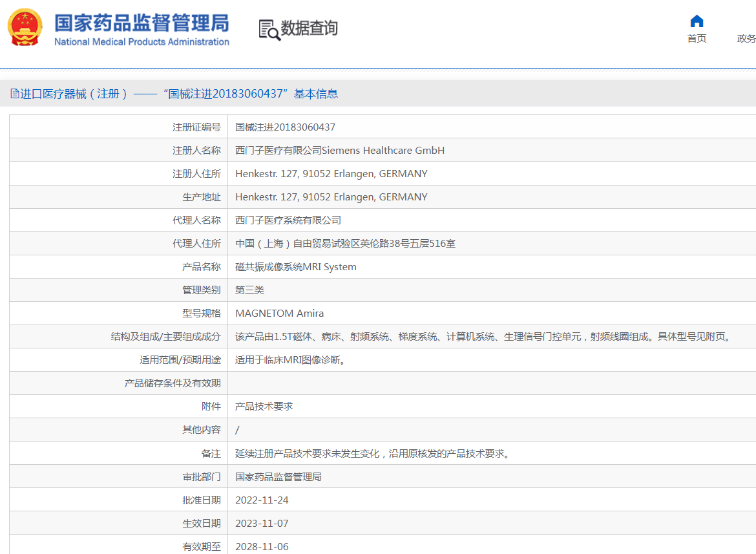The width and height of the screenshot is (756, 554).
Task: Click the national emblem logo
Action: [x=25, y=28]
